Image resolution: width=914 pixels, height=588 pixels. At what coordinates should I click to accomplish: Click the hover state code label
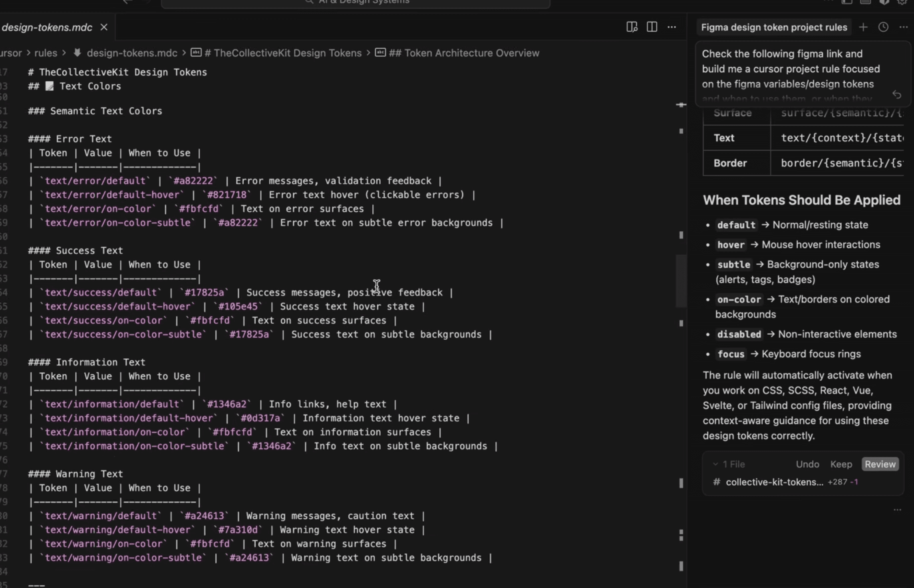point(731,245)
